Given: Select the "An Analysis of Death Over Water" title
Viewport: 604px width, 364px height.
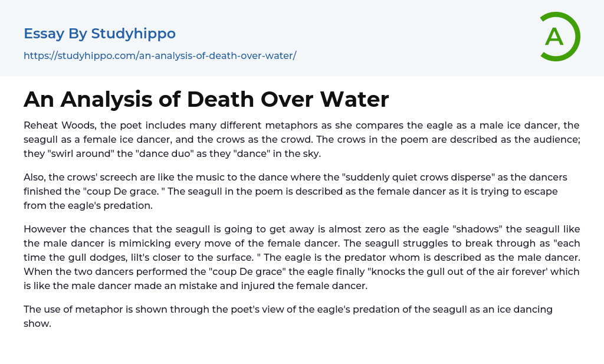Looking at the screenshot, I should (206, 99).
